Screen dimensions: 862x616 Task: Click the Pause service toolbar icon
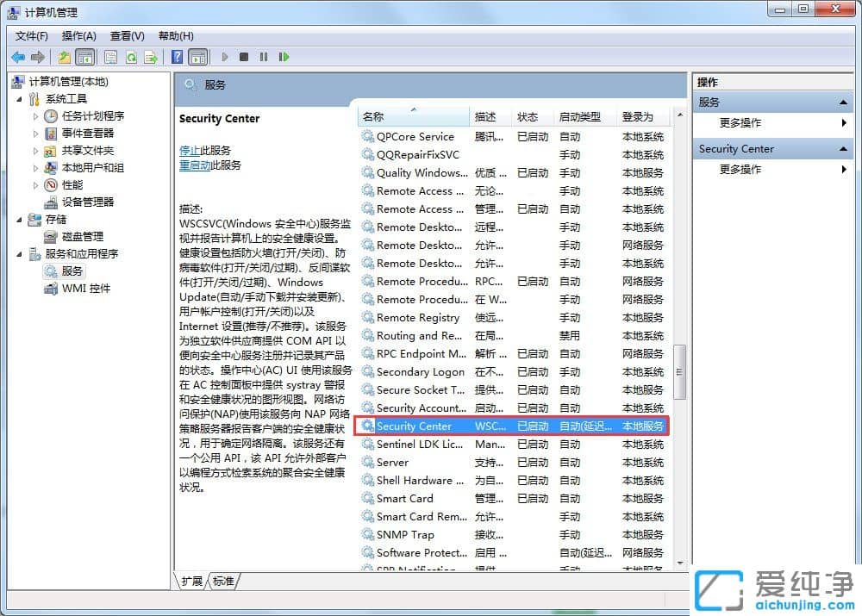(x=261, y=57)
